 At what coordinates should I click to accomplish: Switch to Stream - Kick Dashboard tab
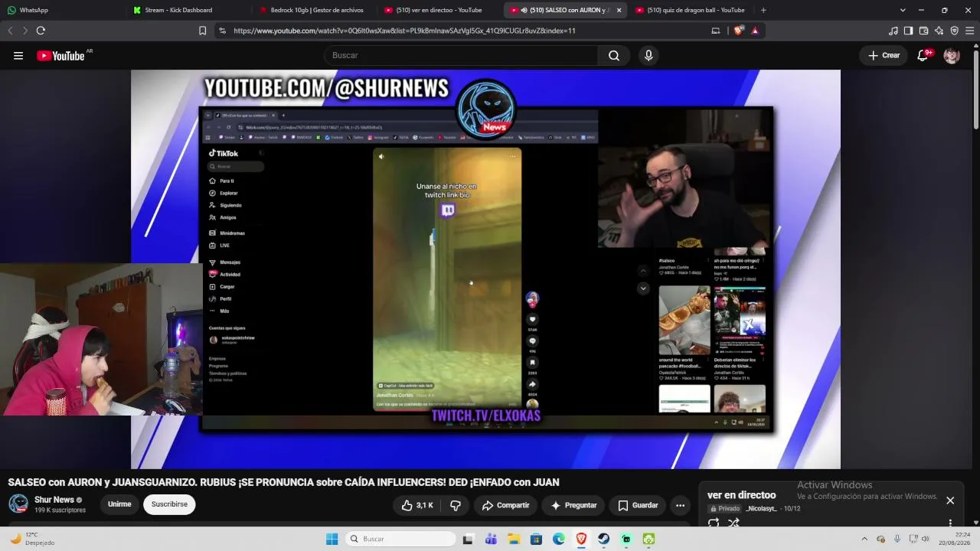(x=188, y=10)
